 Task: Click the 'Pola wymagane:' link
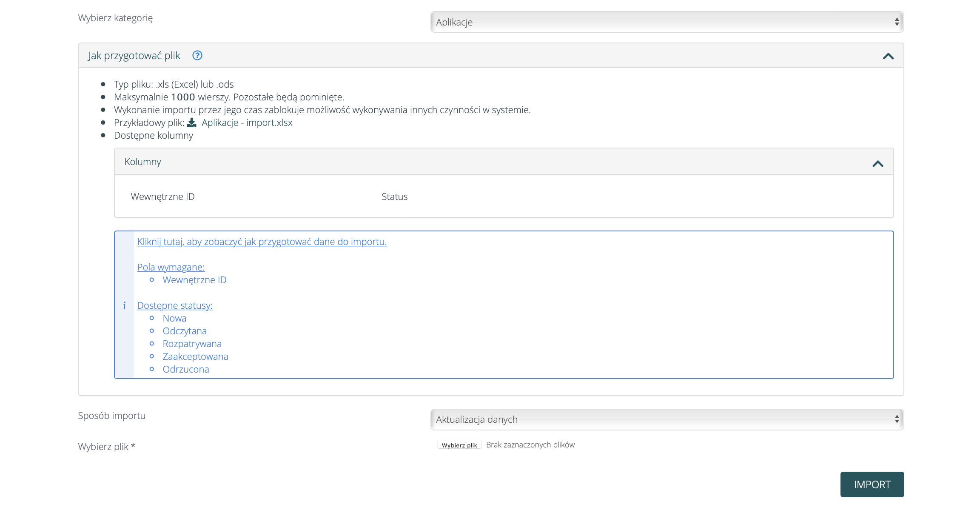[x=171, y=267]
